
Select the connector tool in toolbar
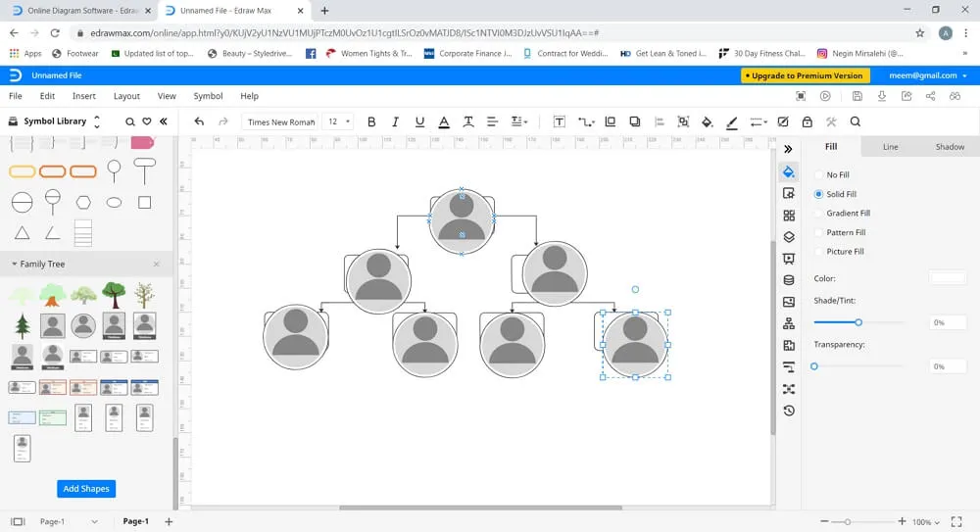tap(586, 122)
